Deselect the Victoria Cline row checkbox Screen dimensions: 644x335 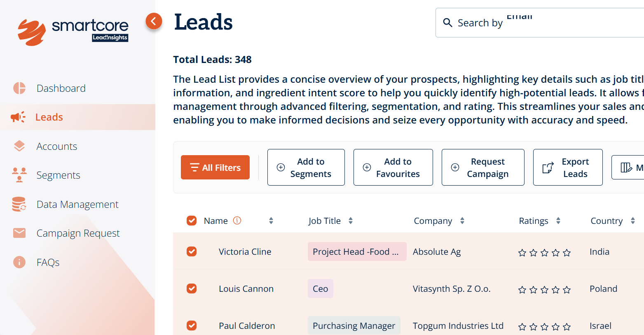click(192, 251)
